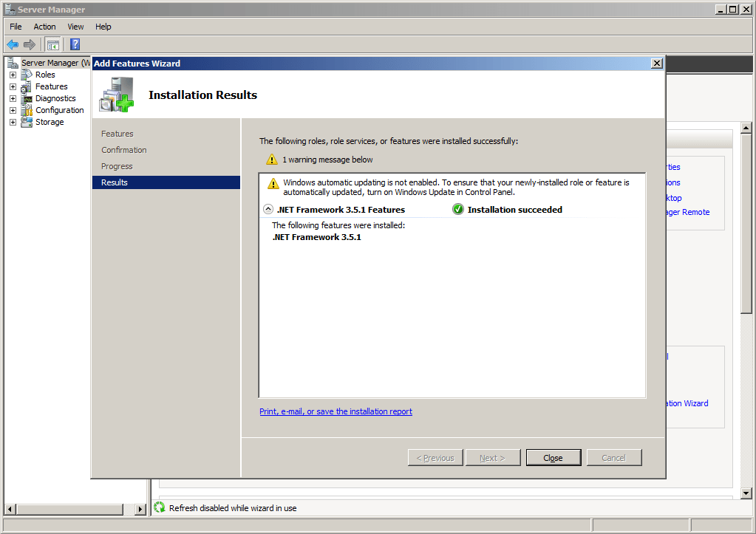Click the Show/Hide Console Tree icon
This screenshot has width=756, height=534.
coord(52,44)
